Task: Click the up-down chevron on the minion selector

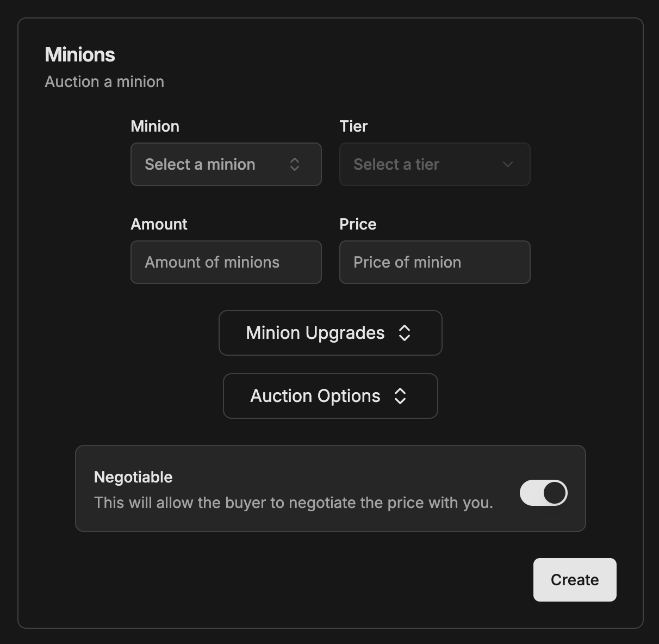Action: click(294, 164)
